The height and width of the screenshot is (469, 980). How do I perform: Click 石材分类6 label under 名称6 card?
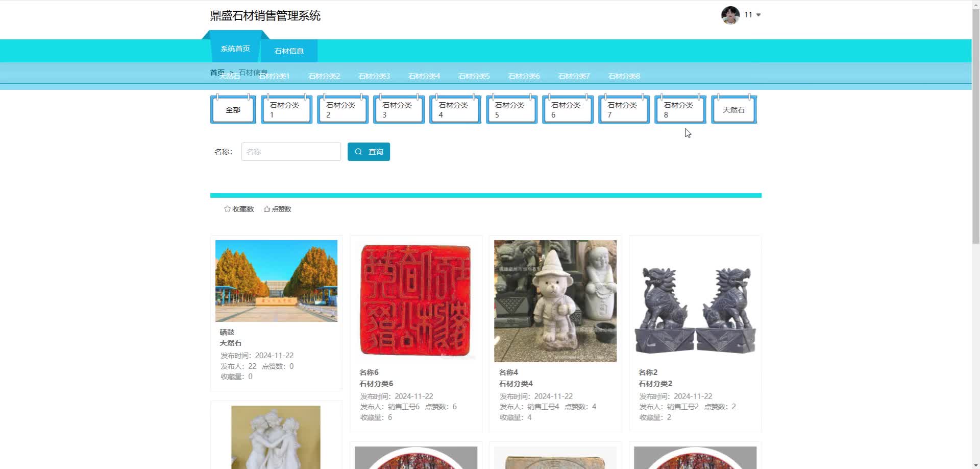tap(376, 384)
